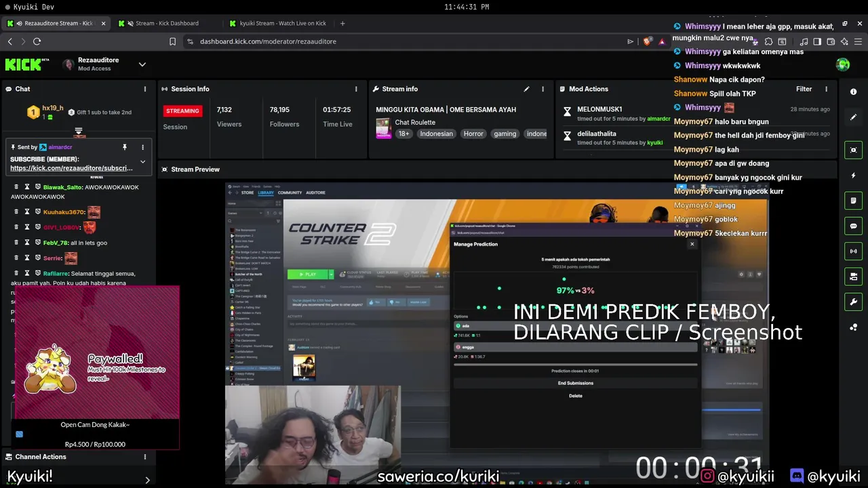Click the info icon in right sidebar
This screenshot has height=488, width=868.
[853, 91]
